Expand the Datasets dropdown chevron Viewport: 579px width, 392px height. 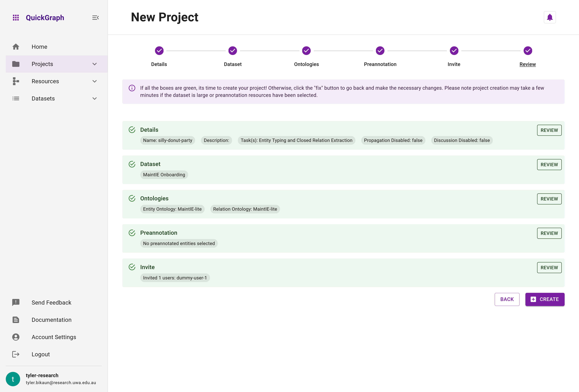click(94, 99)
